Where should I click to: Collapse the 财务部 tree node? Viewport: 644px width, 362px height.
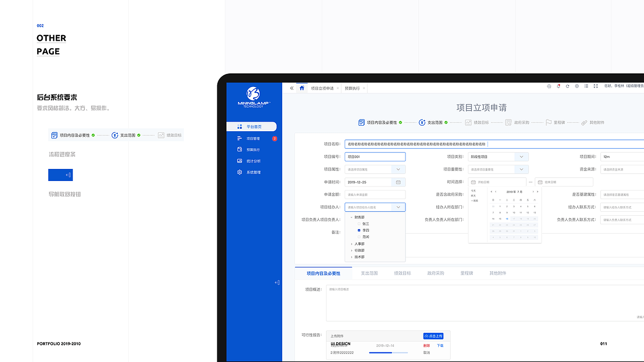click(x=351, y=217)
